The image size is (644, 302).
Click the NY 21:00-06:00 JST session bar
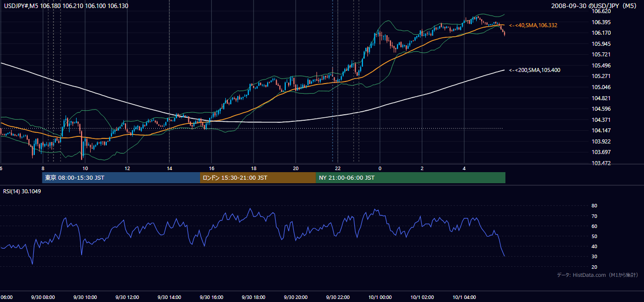tap(411, 178)
